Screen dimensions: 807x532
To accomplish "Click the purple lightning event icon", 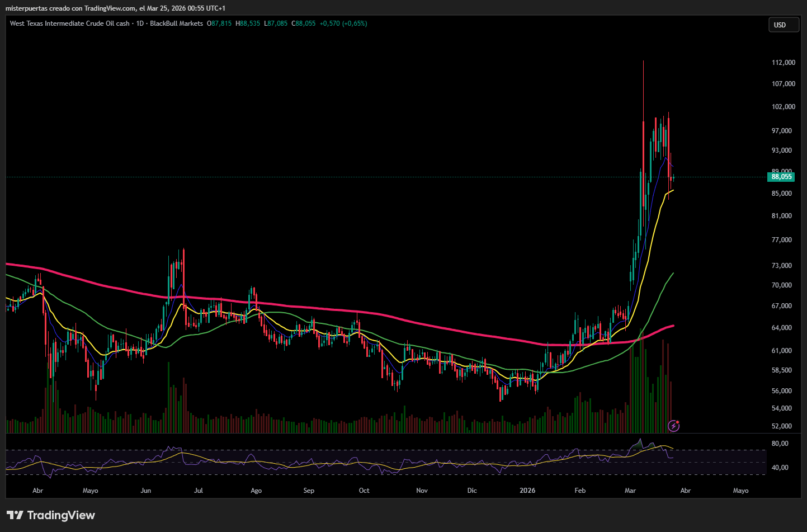I will pos(674,426).
